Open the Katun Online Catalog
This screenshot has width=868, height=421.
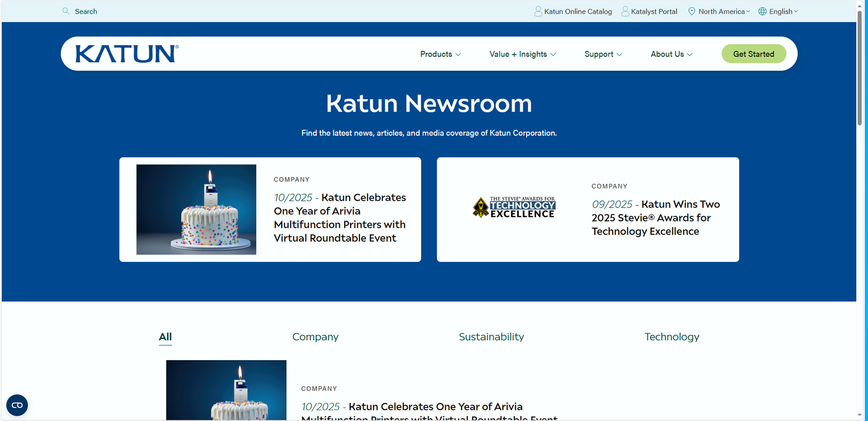click(x=578, y=11)
